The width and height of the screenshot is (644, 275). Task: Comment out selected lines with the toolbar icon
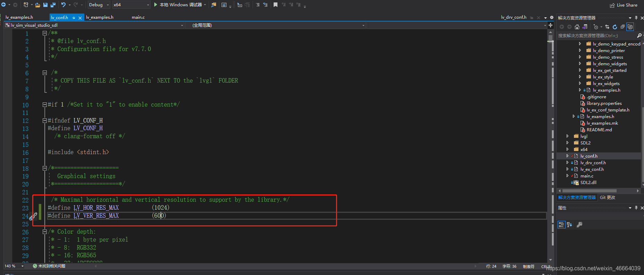click(258, 5)
